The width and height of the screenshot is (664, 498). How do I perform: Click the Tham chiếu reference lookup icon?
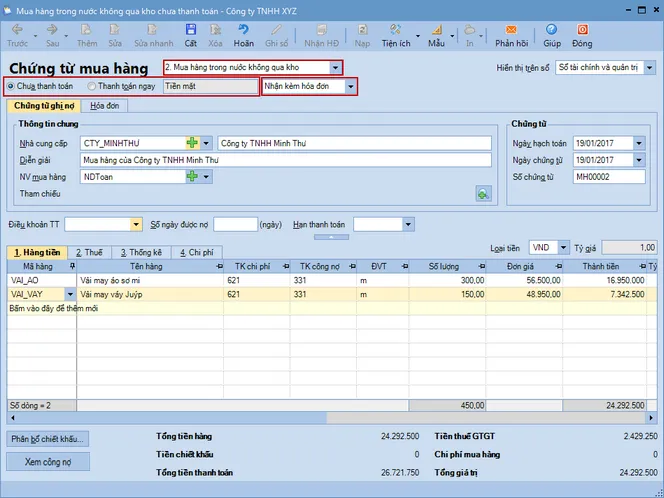click(484, 193)
